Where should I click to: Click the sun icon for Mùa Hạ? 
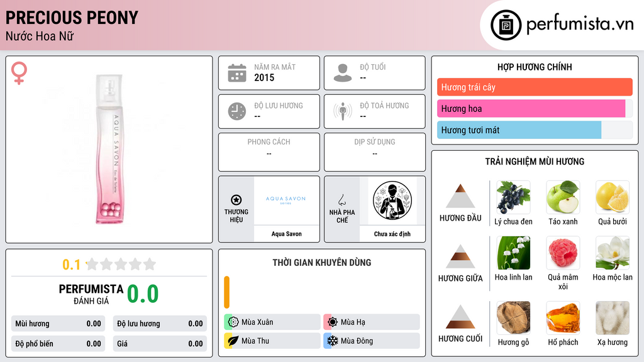[x=333, y=322]
